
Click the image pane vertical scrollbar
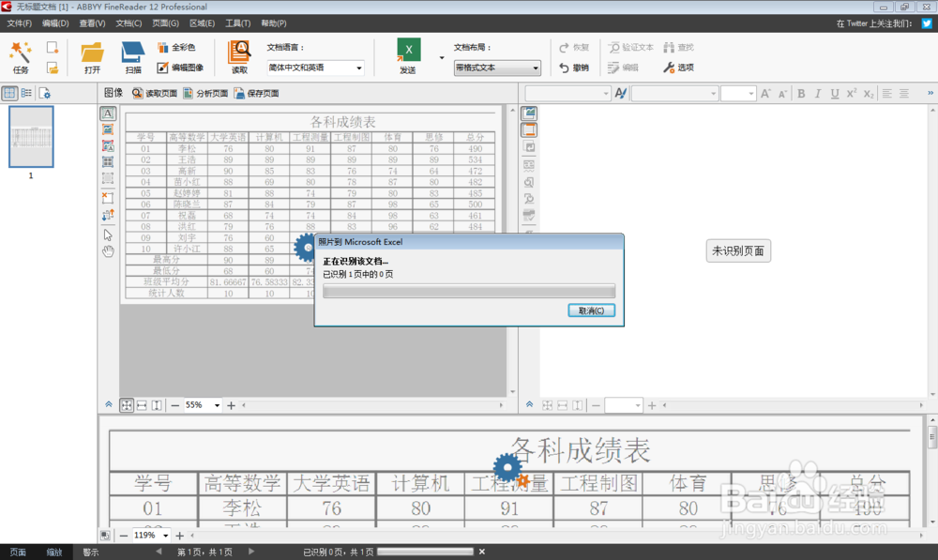[513, 251]
